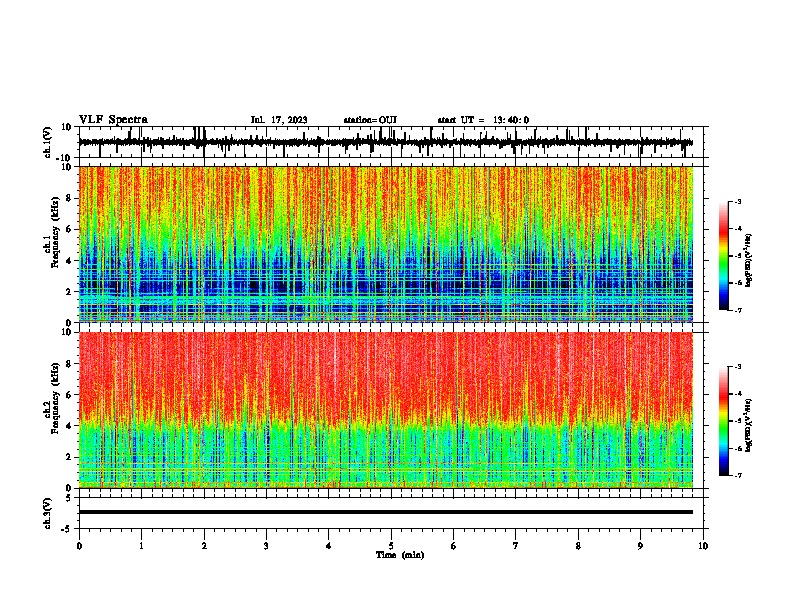Click time axis tick label "5"
Screen dimensions: 792x612
[391, 546]
